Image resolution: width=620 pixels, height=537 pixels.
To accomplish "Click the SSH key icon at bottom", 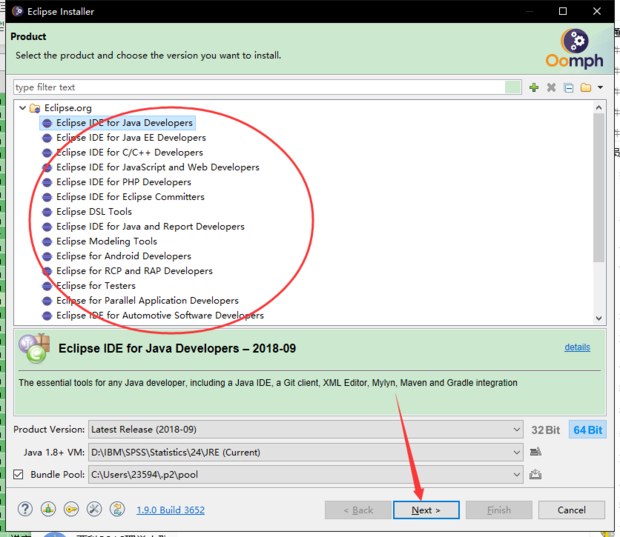I will click(71, 510).
